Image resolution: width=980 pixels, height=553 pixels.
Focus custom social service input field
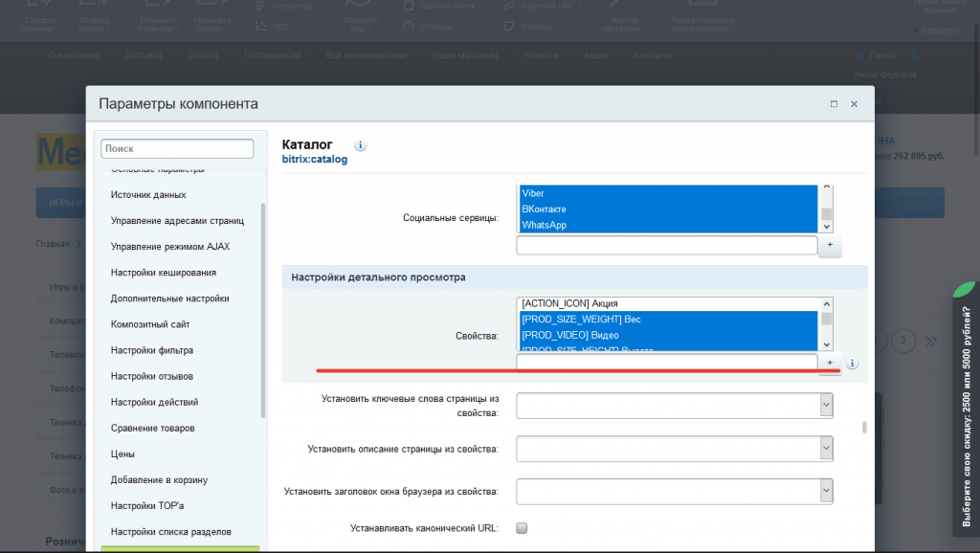[x=667, y=245]
